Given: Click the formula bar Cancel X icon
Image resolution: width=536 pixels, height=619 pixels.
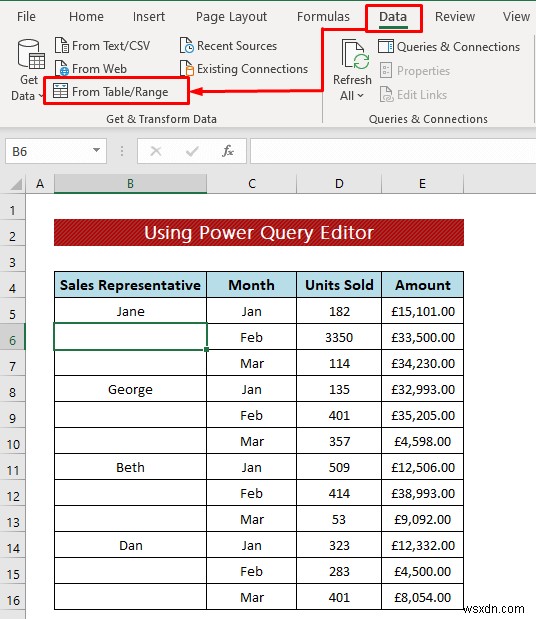Looking at the screenshot, I should pyautogui.click(x=156, y=151).
